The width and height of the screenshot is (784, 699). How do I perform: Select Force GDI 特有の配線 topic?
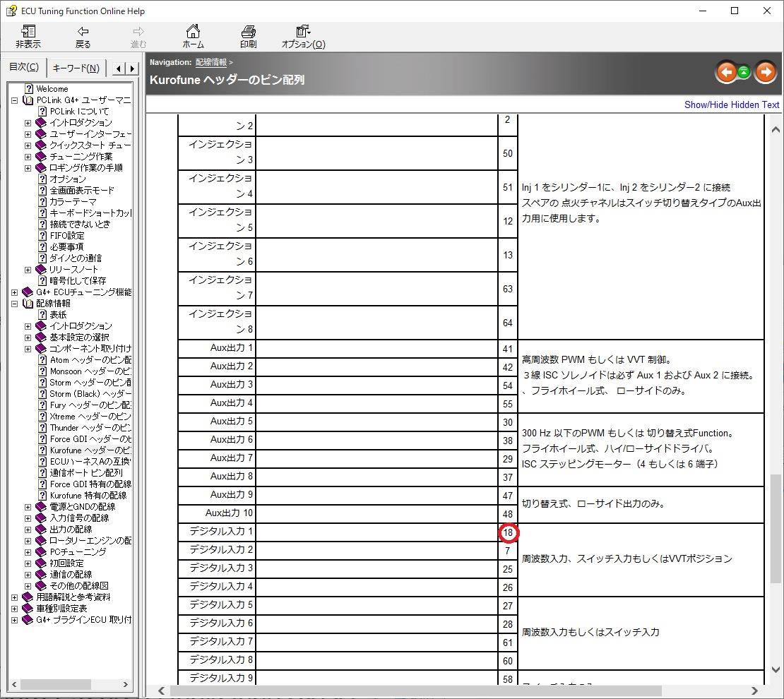click(90, 484)
